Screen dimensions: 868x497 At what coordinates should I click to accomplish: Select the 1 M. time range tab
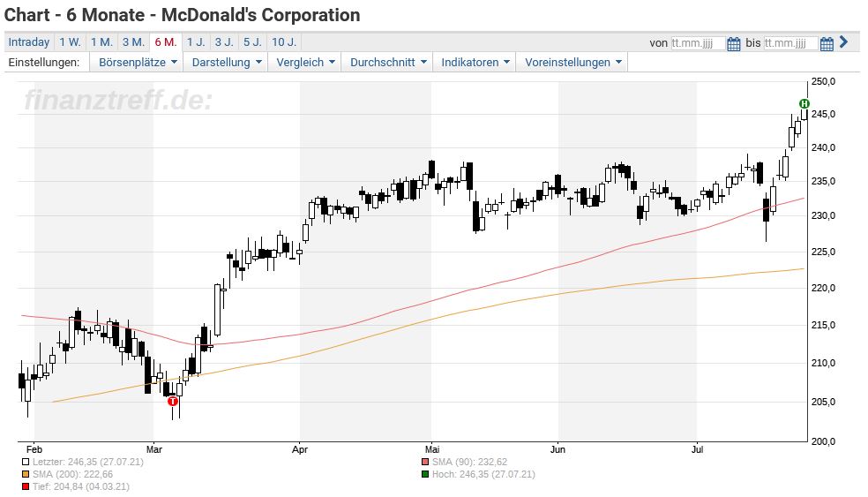point(101,42)
